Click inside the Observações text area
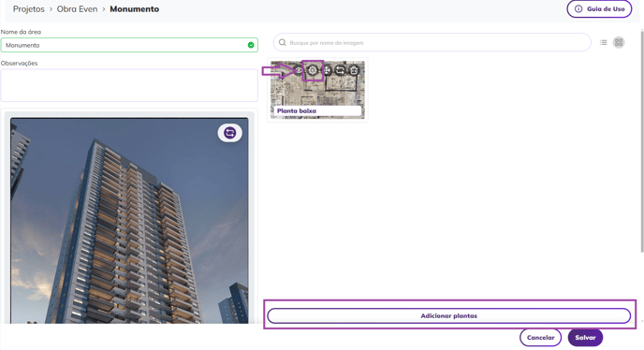This screenshot has width=644, height=350. click(x=129, y=85)
